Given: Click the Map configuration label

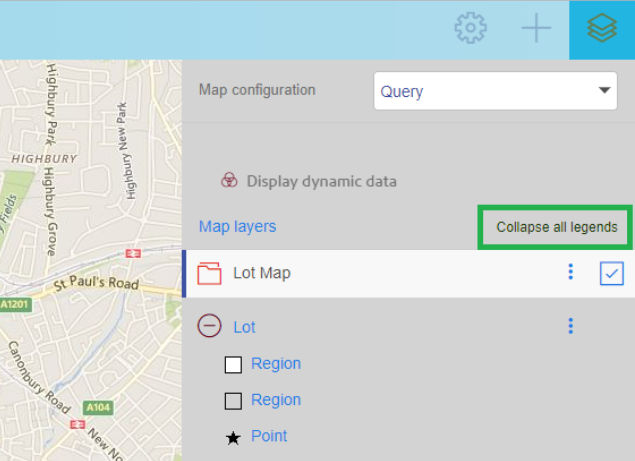Looking at the screenshot, I should click(257, 90).
